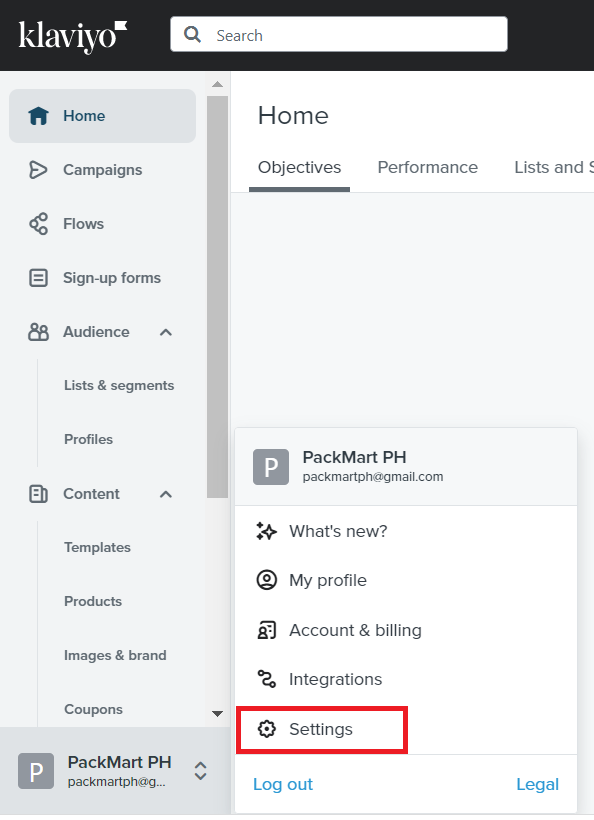Image resolution: width=594 pixels, height=820 pixels.
Task: Click the Integrations connector icon
Action: 267,679
